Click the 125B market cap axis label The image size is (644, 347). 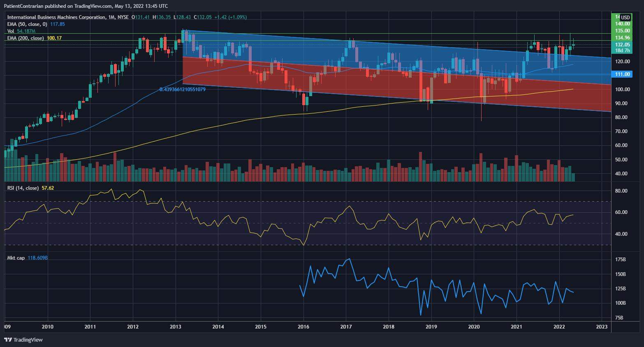[x=621, y=289]
